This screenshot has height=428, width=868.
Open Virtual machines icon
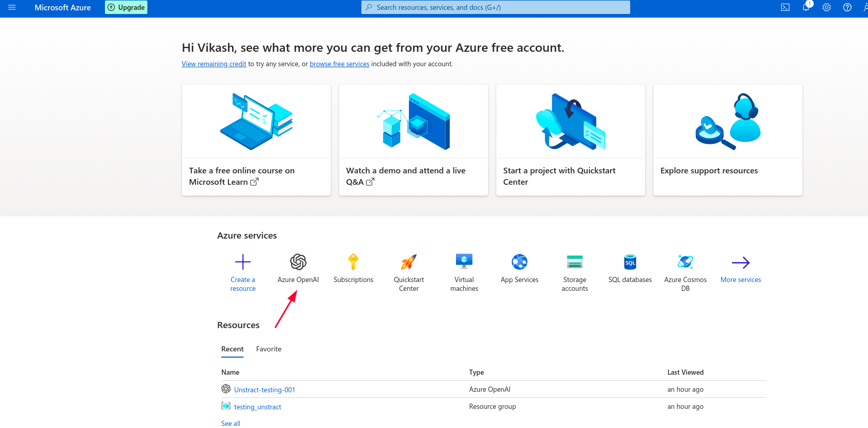[464, 261]
